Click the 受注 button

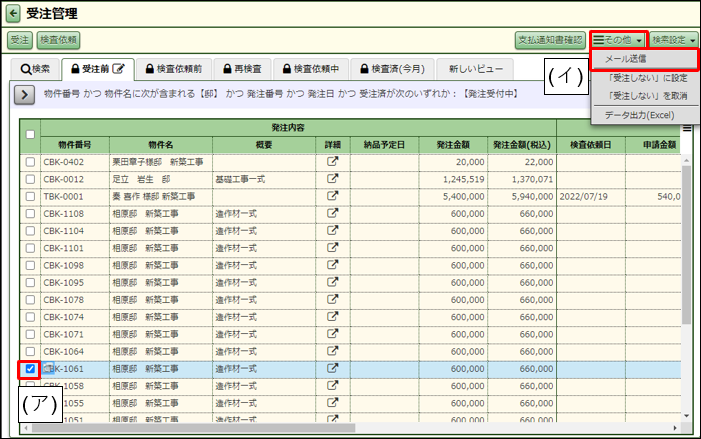[x=20, y=40]
